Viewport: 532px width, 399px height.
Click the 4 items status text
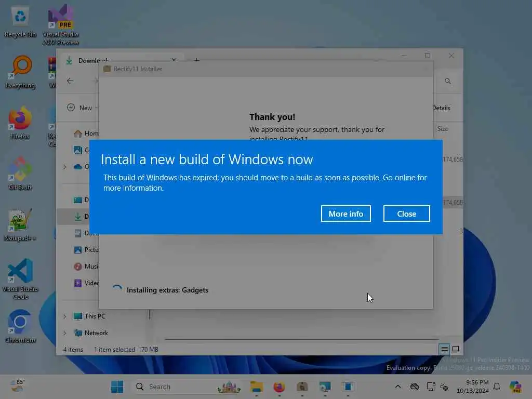click(x=73, y=350)
